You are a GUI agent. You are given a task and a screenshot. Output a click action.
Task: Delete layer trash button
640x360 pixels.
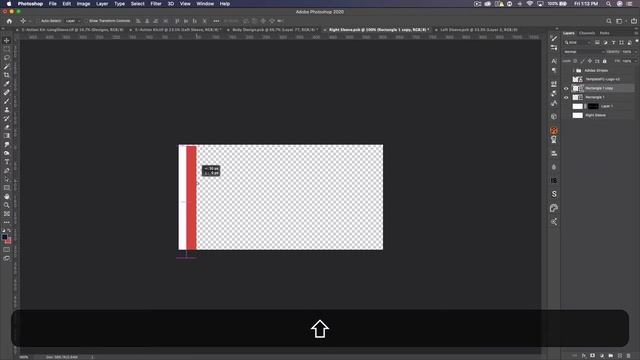tap(629, 356)
